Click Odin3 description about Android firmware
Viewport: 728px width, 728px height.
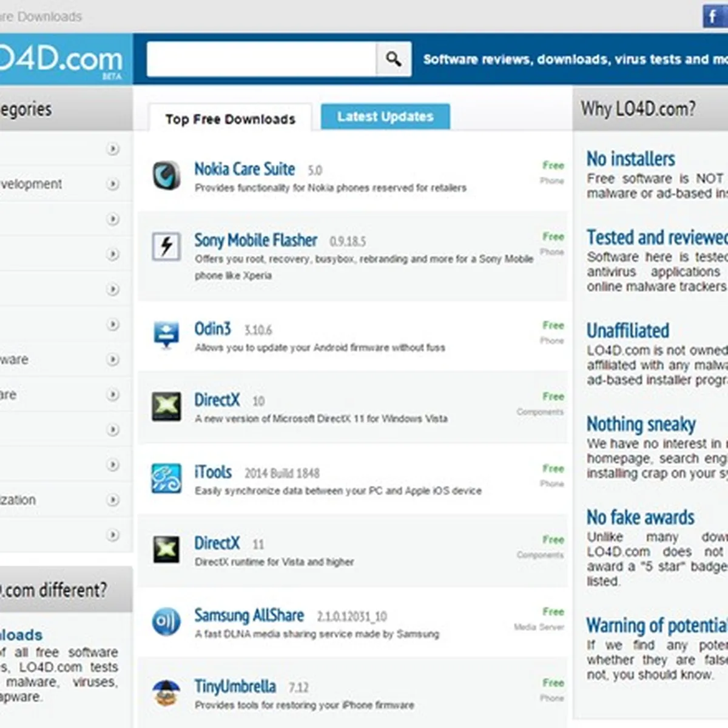pos(320,348)
